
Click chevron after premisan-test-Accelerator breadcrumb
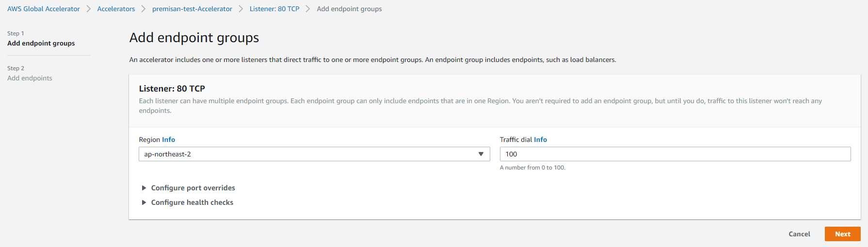[x=241, y=9]
